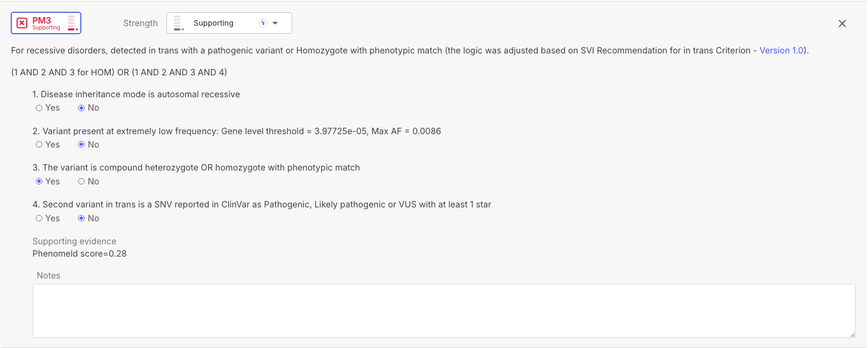Click inside the Notes text area

click(x=444, y=311)
